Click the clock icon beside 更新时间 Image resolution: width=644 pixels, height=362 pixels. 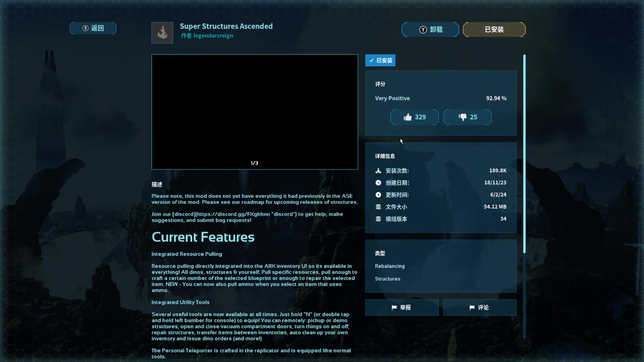tap(378, 195)
